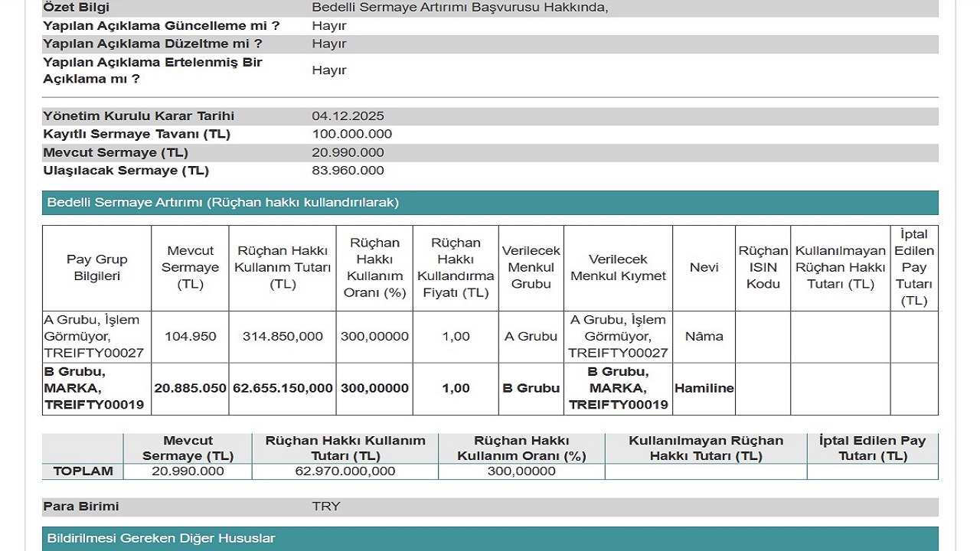
Task: Select the 83.960.000 Ulaşılacak Sermaye value
Action: pos(348,171)
